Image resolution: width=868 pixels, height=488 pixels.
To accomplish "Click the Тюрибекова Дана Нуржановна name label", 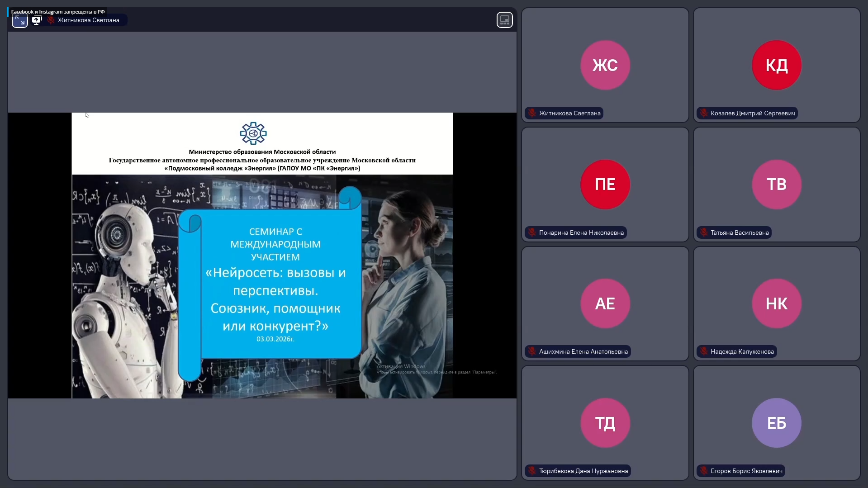I will [583, 471].
